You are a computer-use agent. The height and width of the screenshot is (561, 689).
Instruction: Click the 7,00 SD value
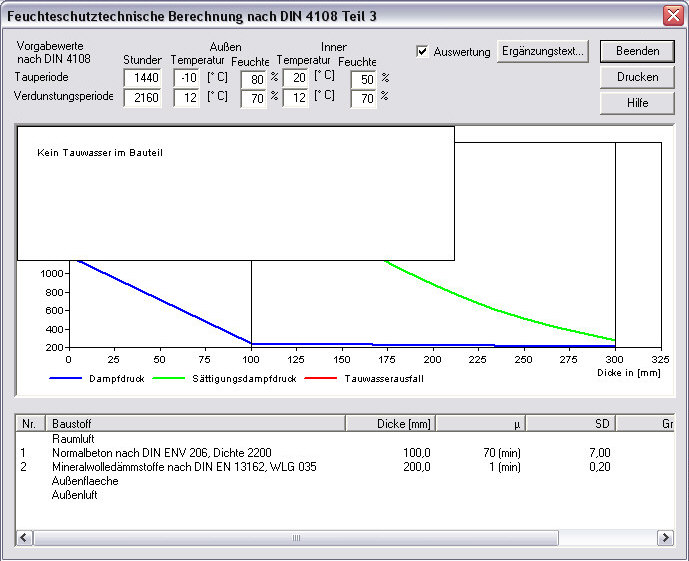tap(600, 453)
